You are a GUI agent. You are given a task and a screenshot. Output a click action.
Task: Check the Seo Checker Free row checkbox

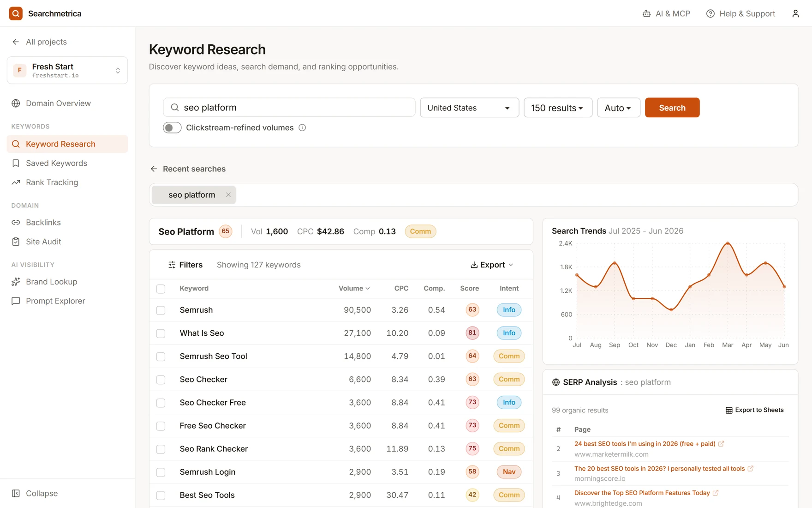click(x=161, y=403)
